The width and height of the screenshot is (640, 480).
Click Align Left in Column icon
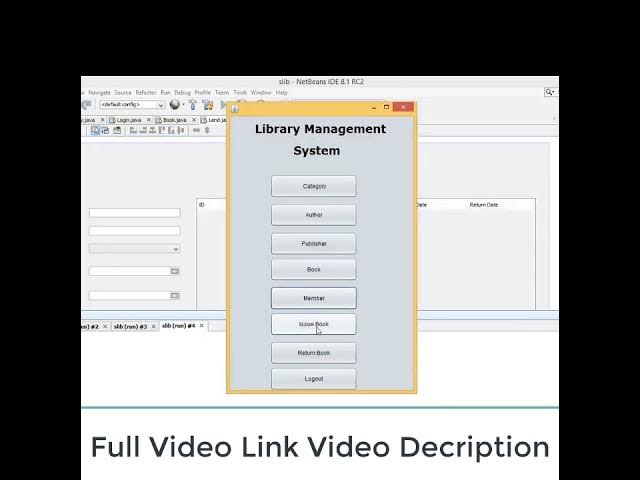point(133,131)
